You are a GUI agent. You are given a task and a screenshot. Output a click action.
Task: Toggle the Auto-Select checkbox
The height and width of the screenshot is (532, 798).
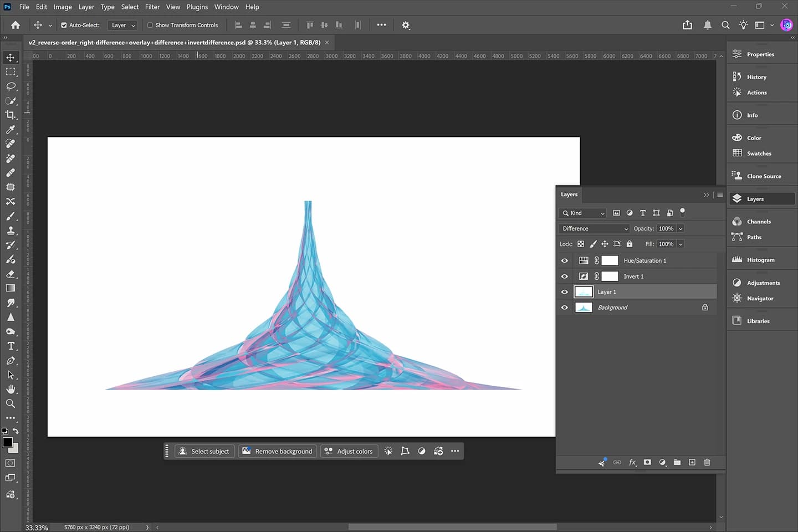coord(64,25)
